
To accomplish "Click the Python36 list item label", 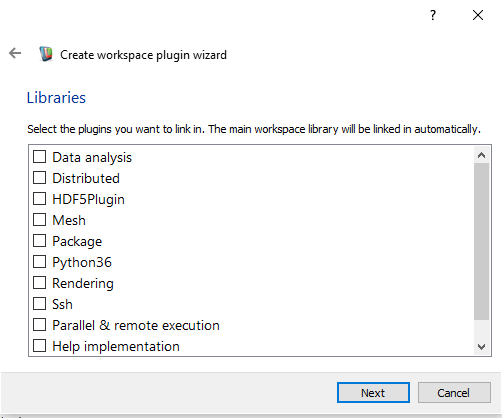I will click(x=82, y=262).
